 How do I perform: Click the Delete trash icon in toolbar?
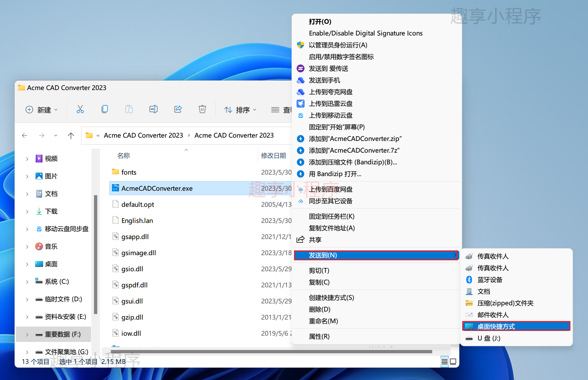tap(202, 109)
